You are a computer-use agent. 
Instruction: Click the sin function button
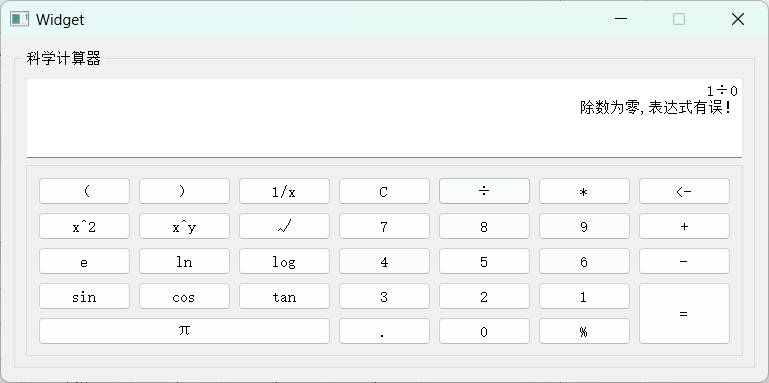click(x=84, y=296)
